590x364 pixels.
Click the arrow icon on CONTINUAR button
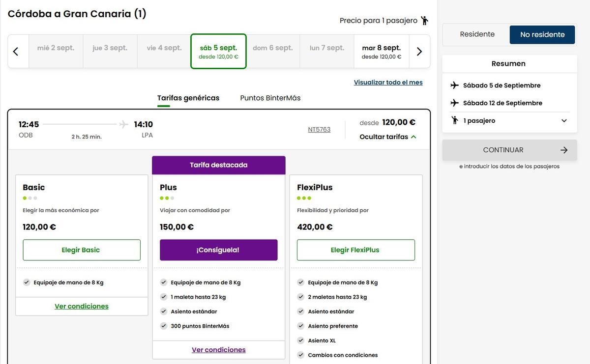point(564,150)
